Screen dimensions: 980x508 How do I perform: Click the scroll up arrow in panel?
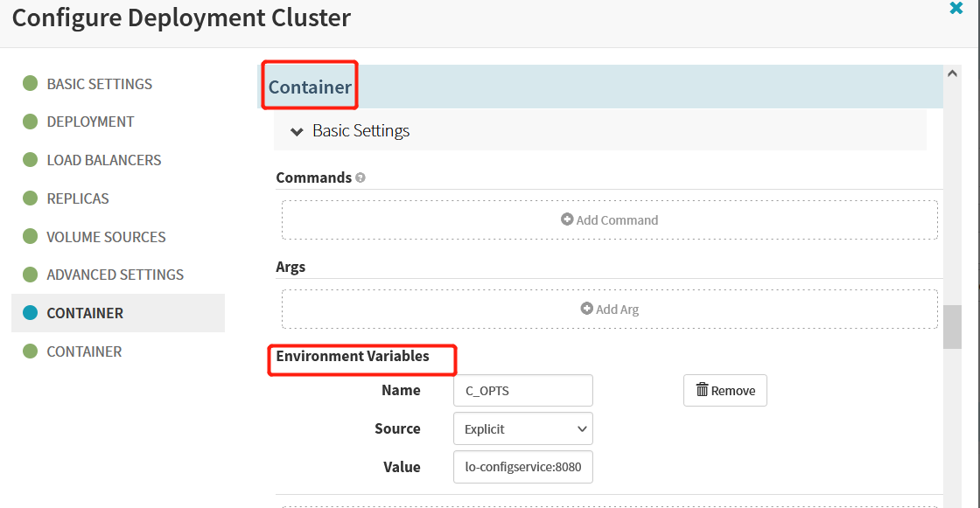[952, 73]
